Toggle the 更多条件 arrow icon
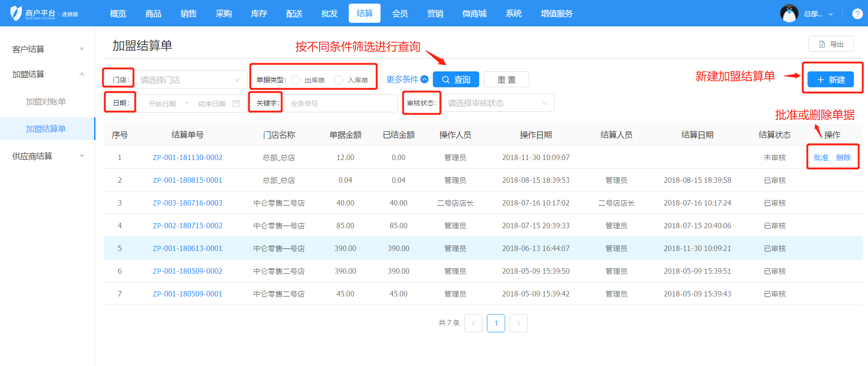 tap(424, 79)
